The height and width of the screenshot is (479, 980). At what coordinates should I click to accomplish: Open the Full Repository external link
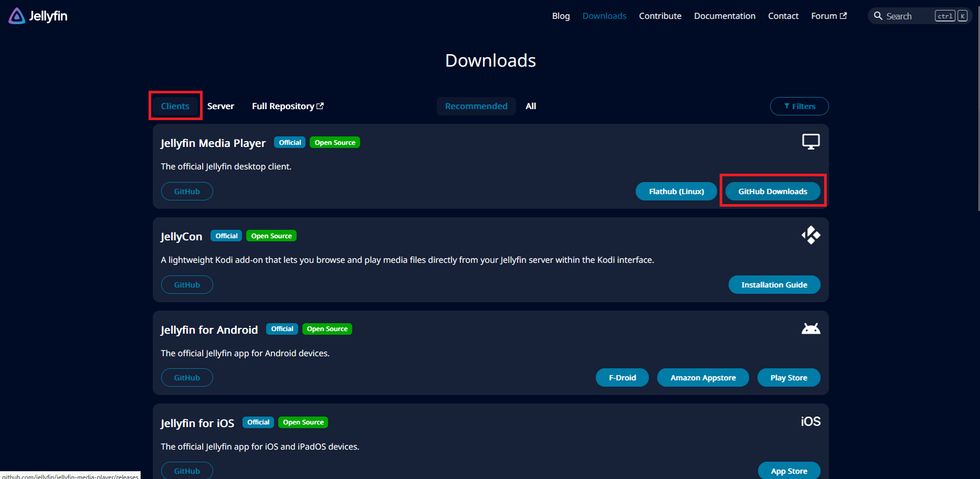pyautogui.click(x=288, y=106)
